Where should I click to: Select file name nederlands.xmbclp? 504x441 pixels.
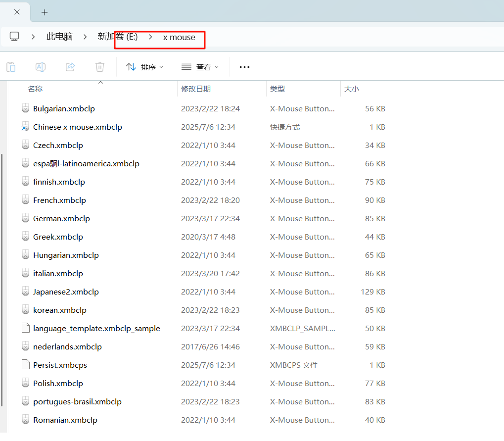pos(67,347)
